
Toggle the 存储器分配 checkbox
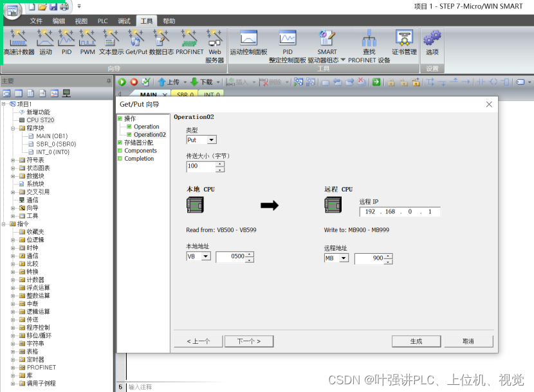(120, 143)
